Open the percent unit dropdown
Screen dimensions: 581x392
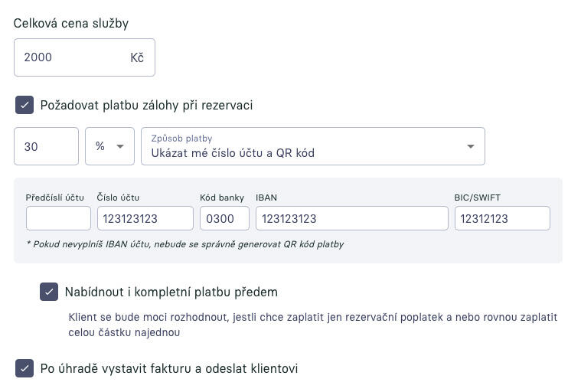point(109,146)
